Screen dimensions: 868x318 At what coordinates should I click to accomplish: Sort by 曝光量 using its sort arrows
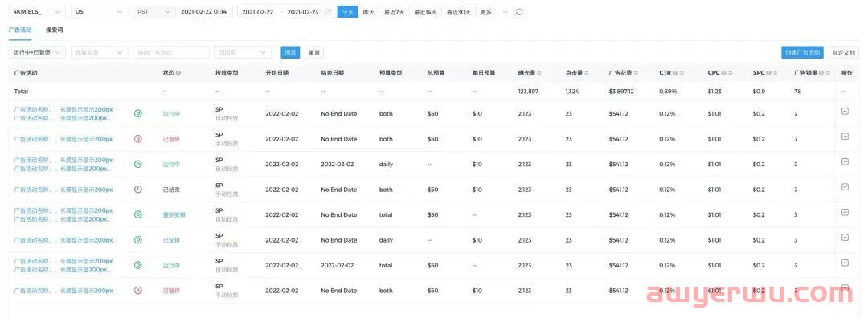point(540,73)
